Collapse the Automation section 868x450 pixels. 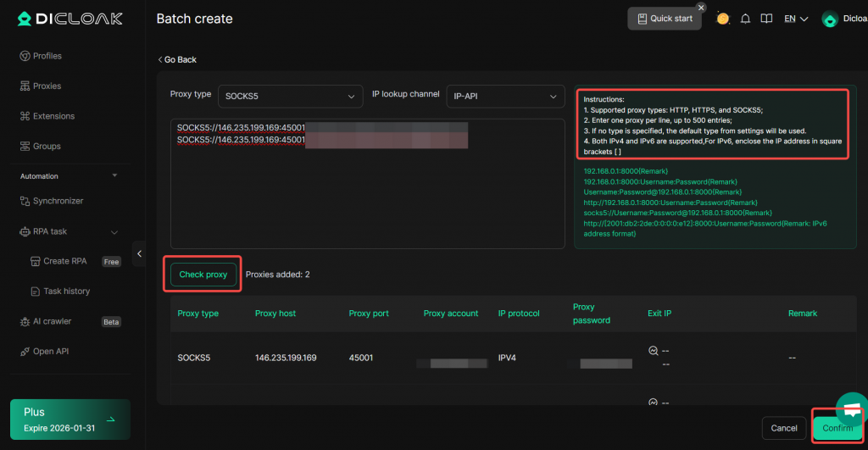114,176
